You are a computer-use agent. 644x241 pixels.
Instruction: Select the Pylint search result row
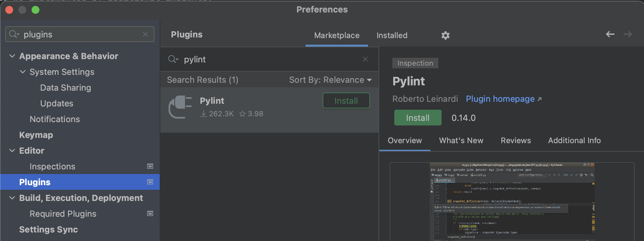point(269,110)
